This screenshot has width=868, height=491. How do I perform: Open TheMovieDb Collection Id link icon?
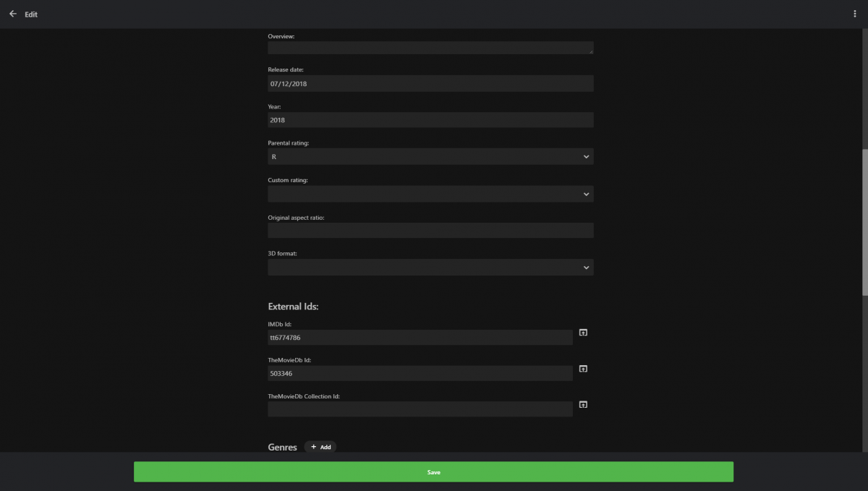pyautogui.click(x=583, y=404)
